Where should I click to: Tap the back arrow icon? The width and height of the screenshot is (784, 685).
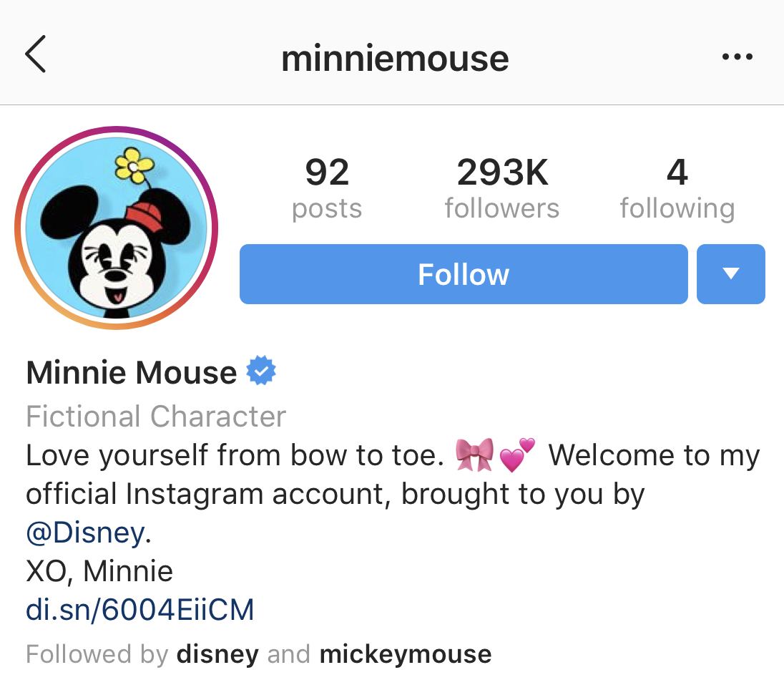click(x=36, y=55)
